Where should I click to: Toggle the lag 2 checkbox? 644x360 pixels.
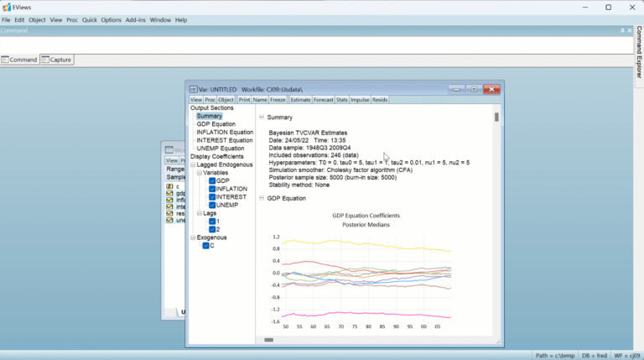[x=212, y=229]
